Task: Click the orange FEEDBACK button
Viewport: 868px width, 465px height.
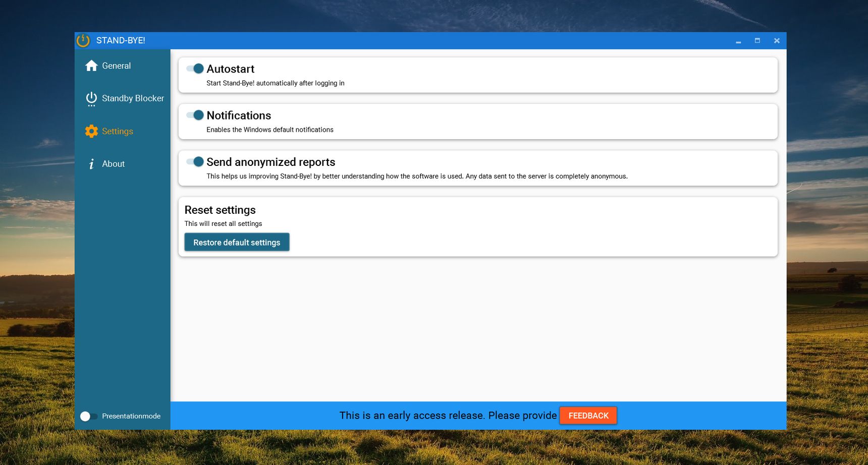Action: click(x=588, y=416)
